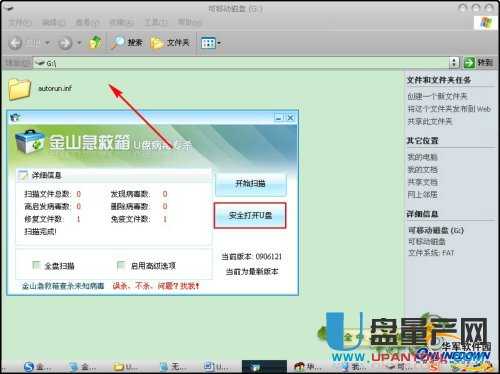Viewport: 500px width, 374px height.
Task: Open 我的文档 link in side panel
Action: point(422,170)
